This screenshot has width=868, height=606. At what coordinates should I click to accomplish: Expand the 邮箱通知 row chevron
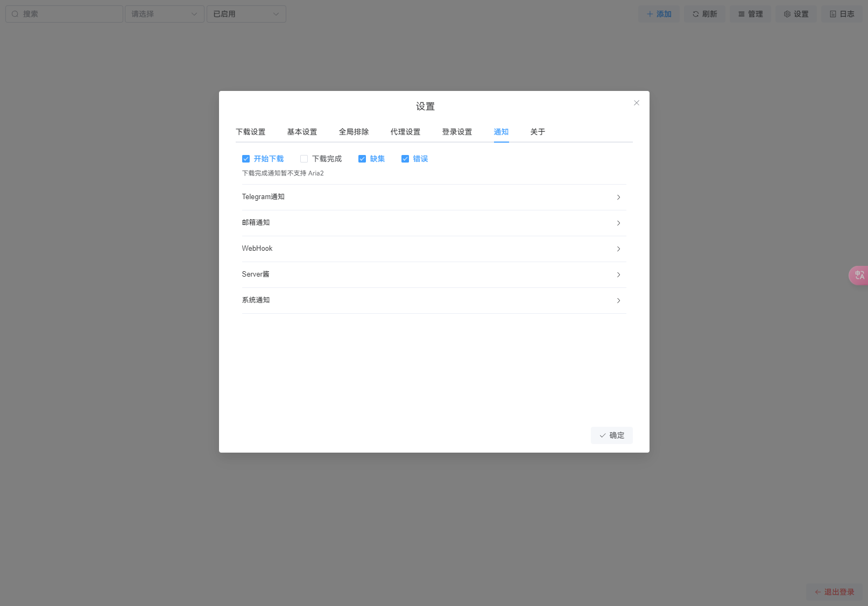(x=618, y=223)
